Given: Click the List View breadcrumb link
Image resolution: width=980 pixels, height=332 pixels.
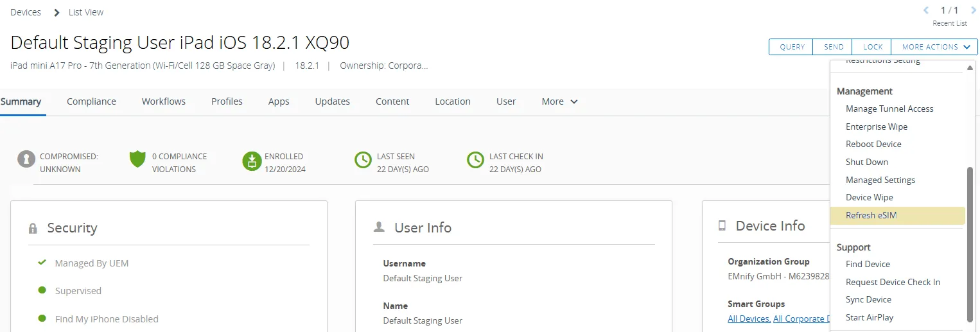Looking at the screenshot, I should (86, 12).
